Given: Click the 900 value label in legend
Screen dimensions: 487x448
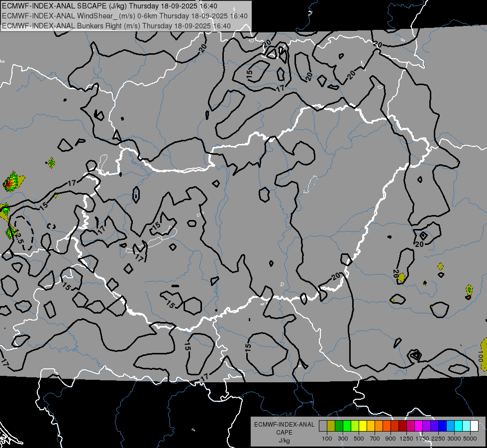Looking at the screenshot, I should point(391,439).
